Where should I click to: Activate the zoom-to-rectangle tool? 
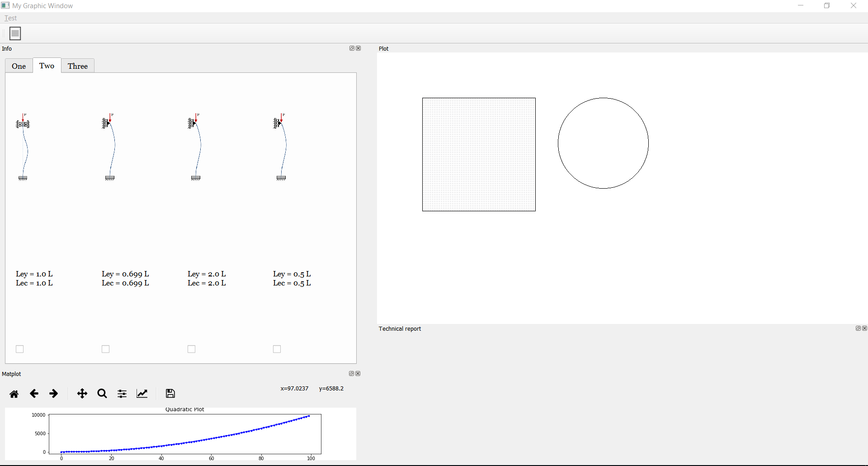[x=101, y=394]
